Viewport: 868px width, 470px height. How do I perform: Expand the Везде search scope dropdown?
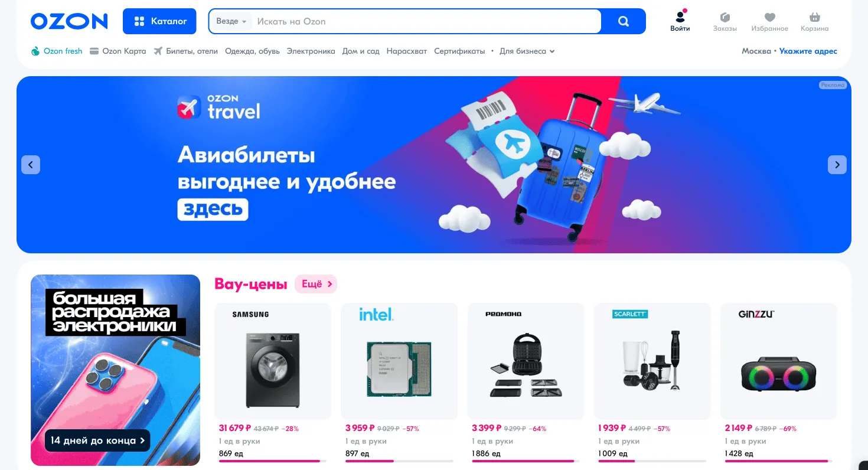(x=231, y=21)
